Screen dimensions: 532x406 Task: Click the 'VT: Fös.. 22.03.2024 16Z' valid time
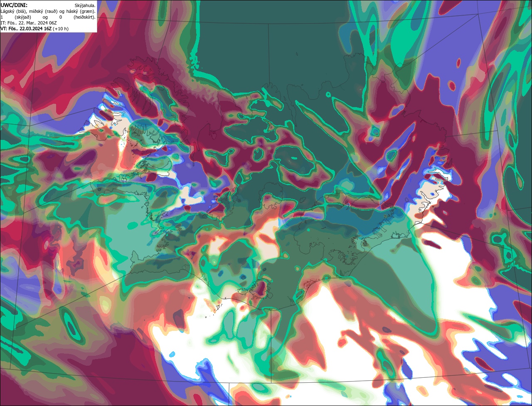pos(26,29)
